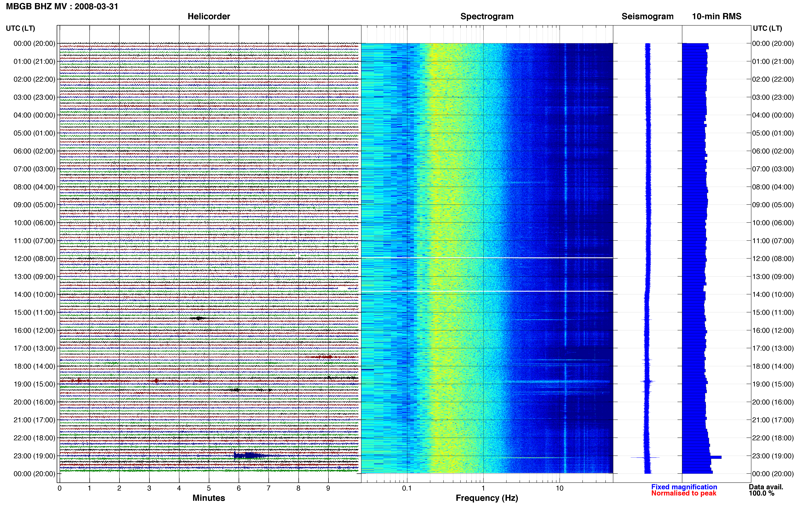Screen dimensions: 812x508
Task: Click the 'Seismogram' panel heading
Action: (x=648, y=16)
